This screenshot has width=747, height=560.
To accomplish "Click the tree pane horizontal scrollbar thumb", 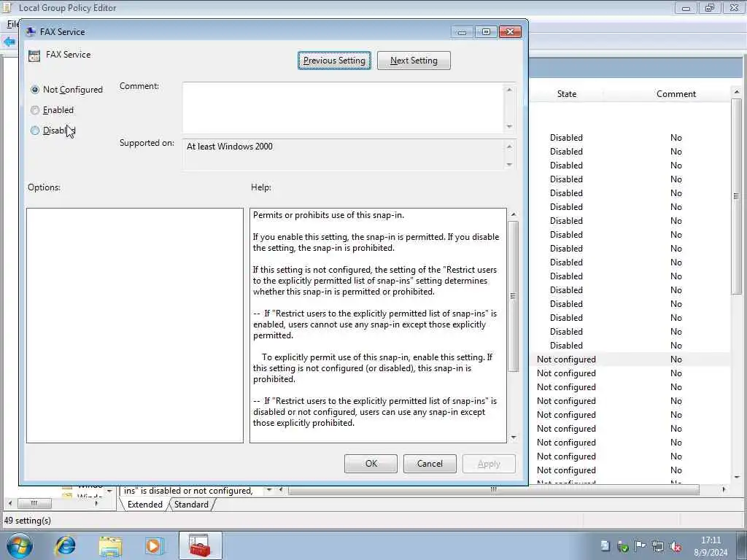I will (34, 503).
